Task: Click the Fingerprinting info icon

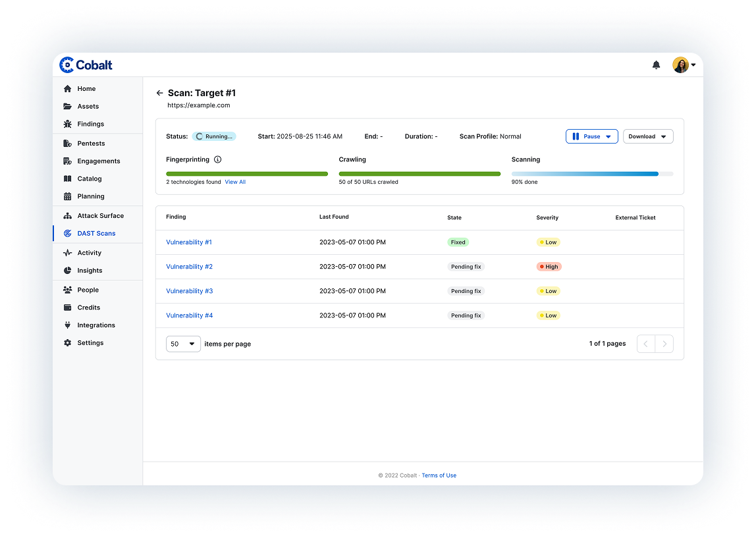Action: click(x=218, y=159)
